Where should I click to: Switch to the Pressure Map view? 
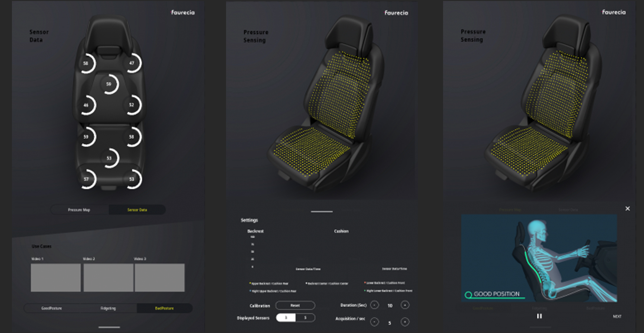click(x=79, y=210)
